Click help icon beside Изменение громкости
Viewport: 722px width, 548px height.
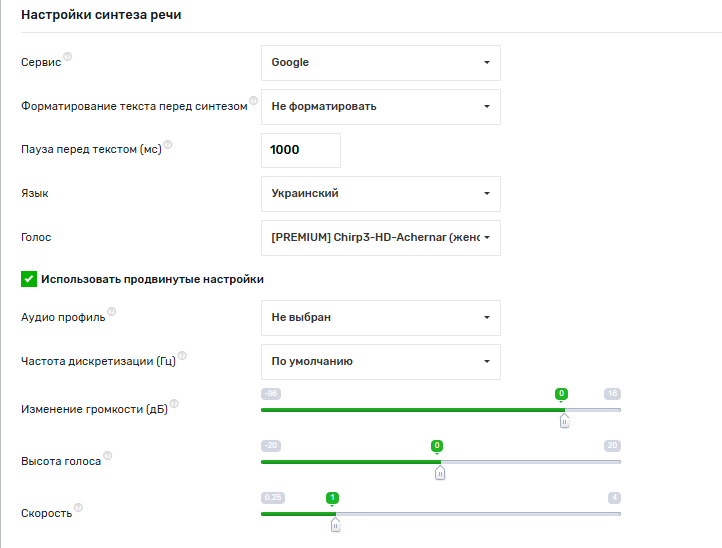174,403
